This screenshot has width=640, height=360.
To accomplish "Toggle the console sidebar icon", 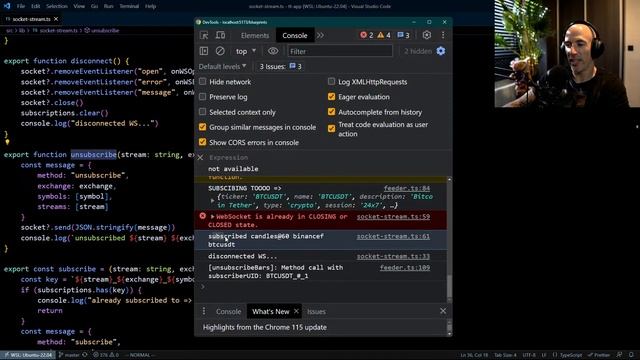I will point(204,51).
